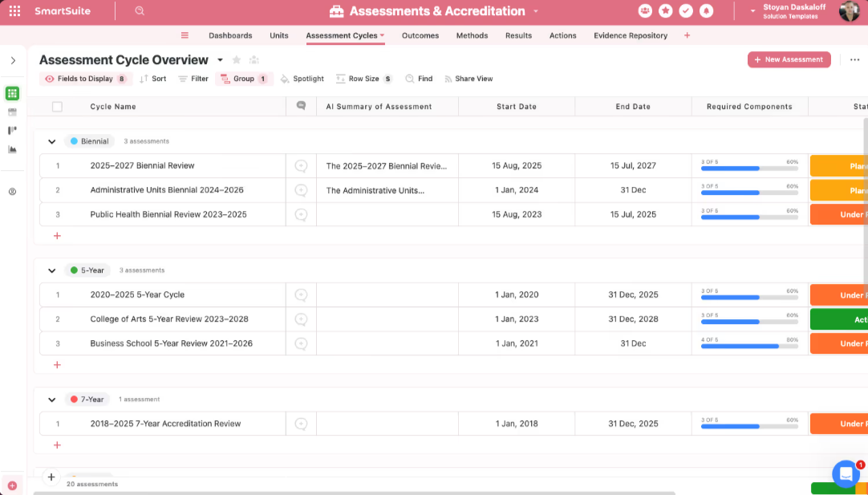Switch to the Results tab

coord(519,35)
